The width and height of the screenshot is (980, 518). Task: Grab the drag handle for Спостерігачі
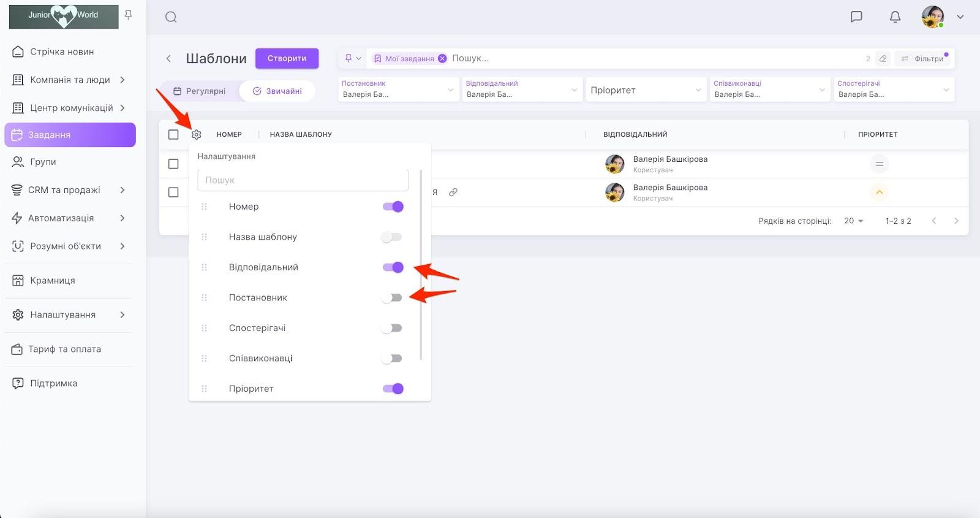point(205,328)
